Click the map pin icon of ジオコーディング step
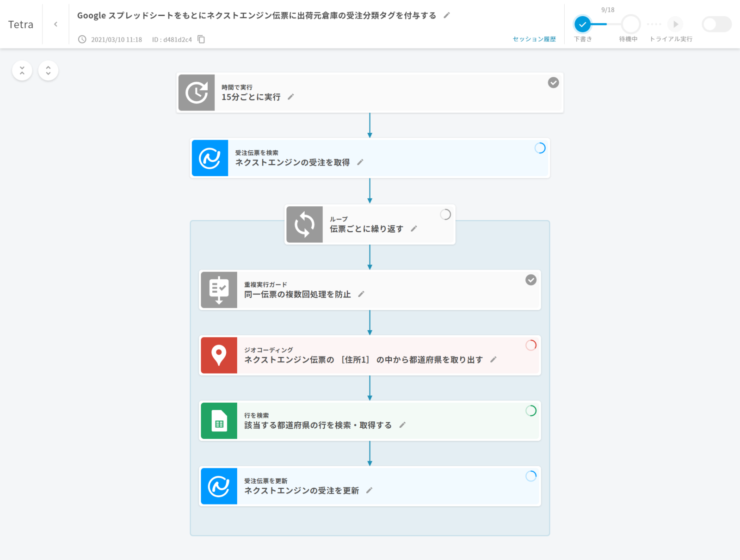The width and height of the screenshot is (740, 560). coord(219,355)
